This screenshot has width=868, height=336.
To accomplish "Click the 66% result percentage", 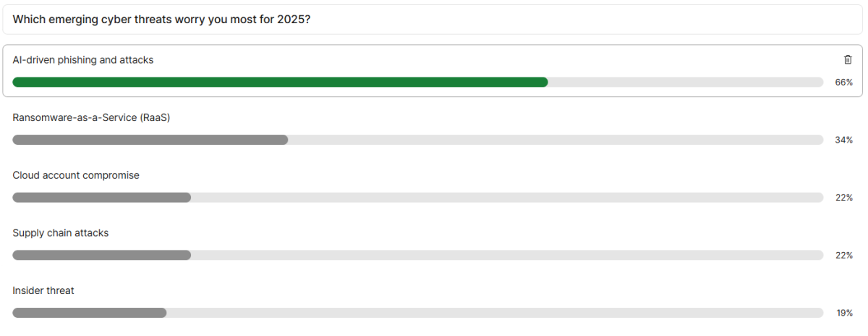I will click(x=843, y=83).
